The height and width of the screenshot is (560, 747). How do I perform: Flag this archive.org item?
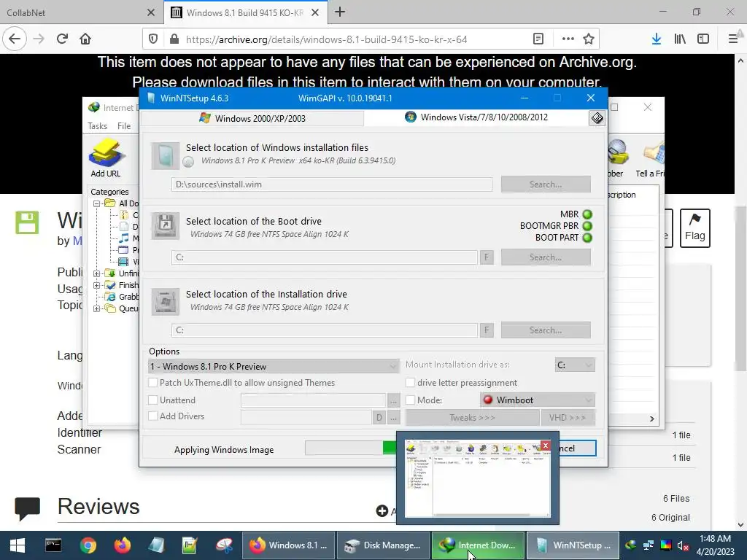click(695, 228)
